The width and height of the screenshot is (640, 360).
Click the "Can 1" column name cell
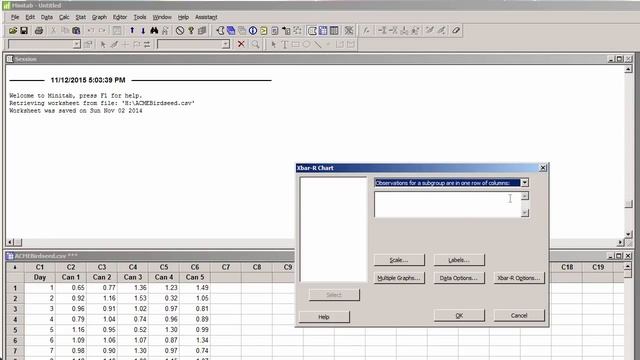coord(71,277)
